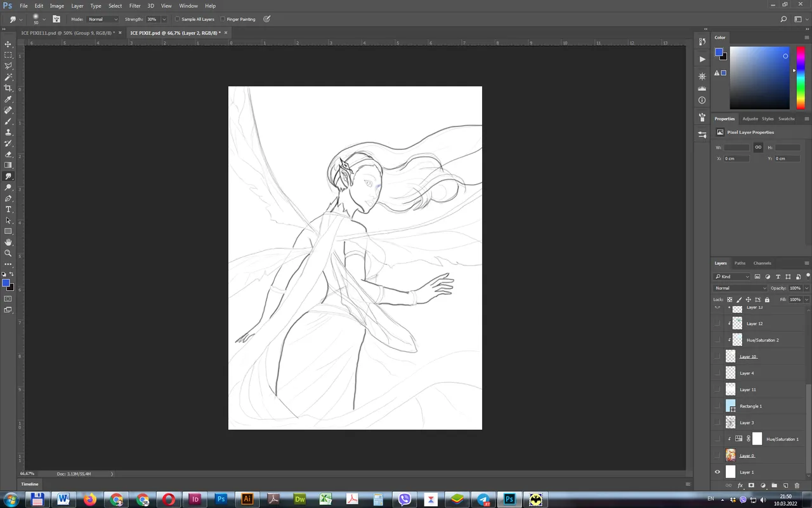Select the Eraser tool
The width and height of the screenshot is (812, 508).
click(8, 154)
